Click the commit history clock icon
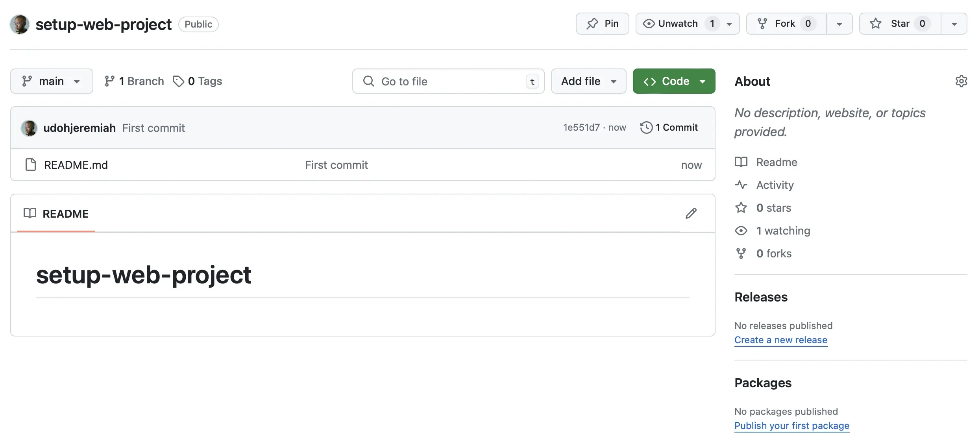The width and height of the screenshot is (980, 440). tap(645, 128)
